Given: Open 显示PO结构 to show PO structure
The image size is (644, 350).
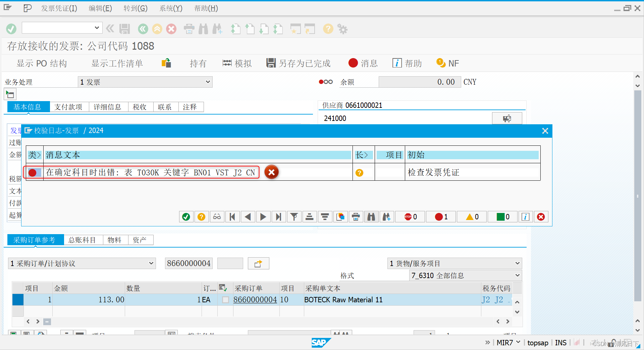Looking at the screenshot, I should (42, 63).
